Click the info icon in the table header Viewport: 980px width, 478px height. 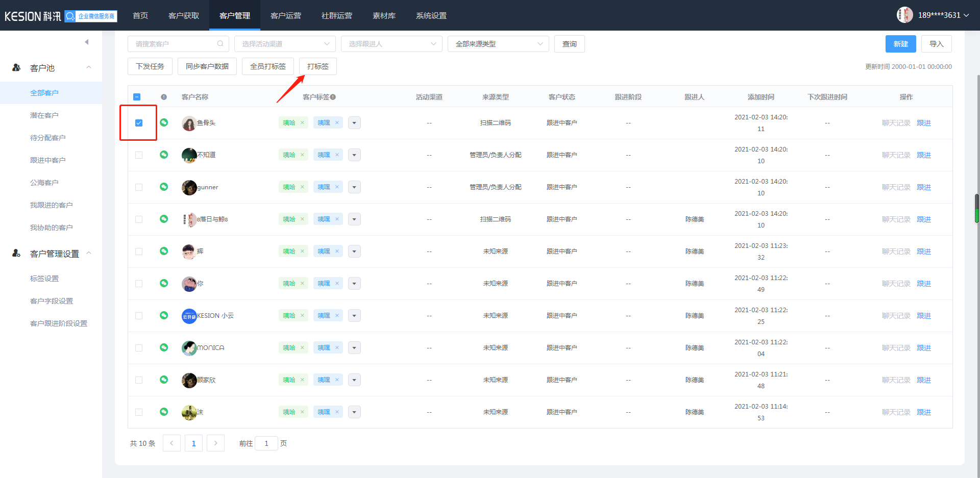(x=164, y=97)
